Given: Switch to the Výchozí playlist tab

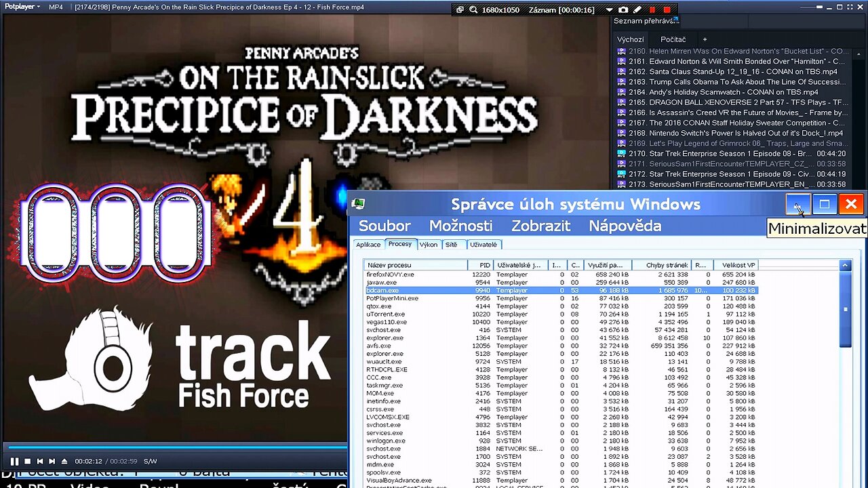Looking at the screenshot, I should [x=630, y=39].
